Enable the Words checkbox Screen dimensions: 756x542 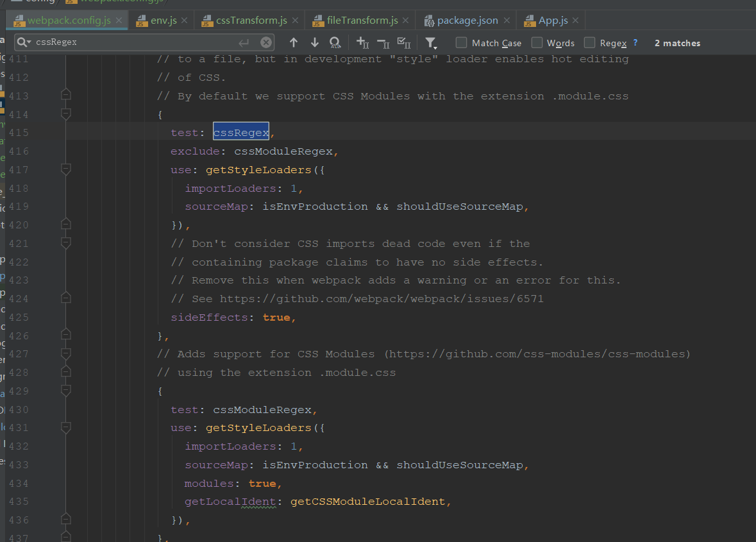(537, 42)
